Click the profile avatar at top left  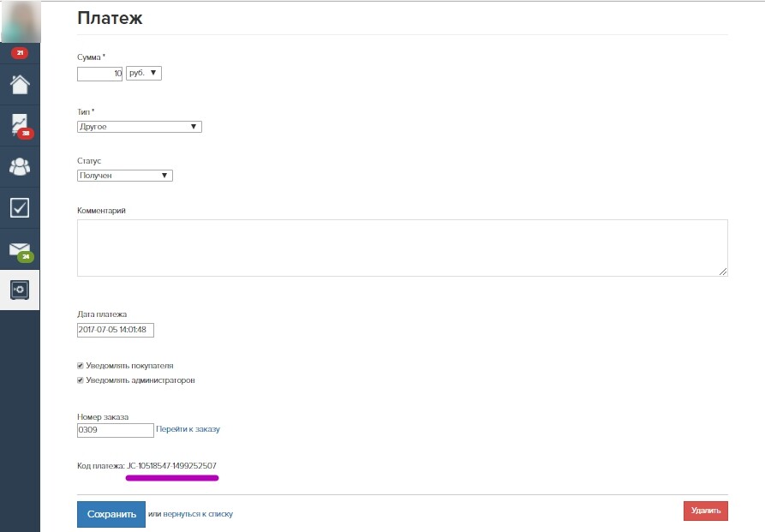pyautogui.click(x=21, y=21)
